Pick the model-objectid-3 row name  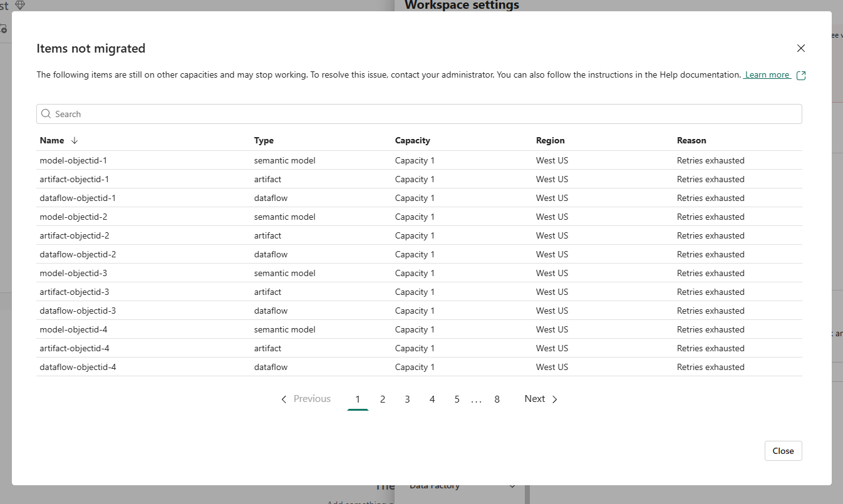pos(73,273)
